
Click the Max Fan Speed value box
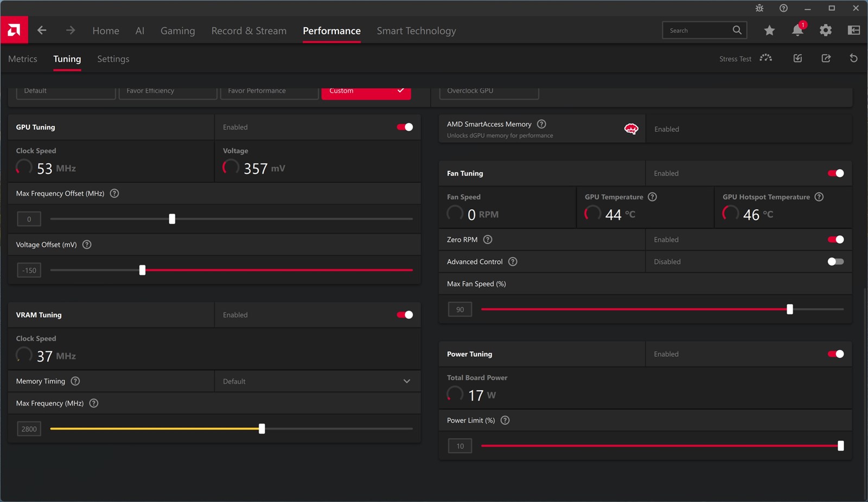click(460, 310)
